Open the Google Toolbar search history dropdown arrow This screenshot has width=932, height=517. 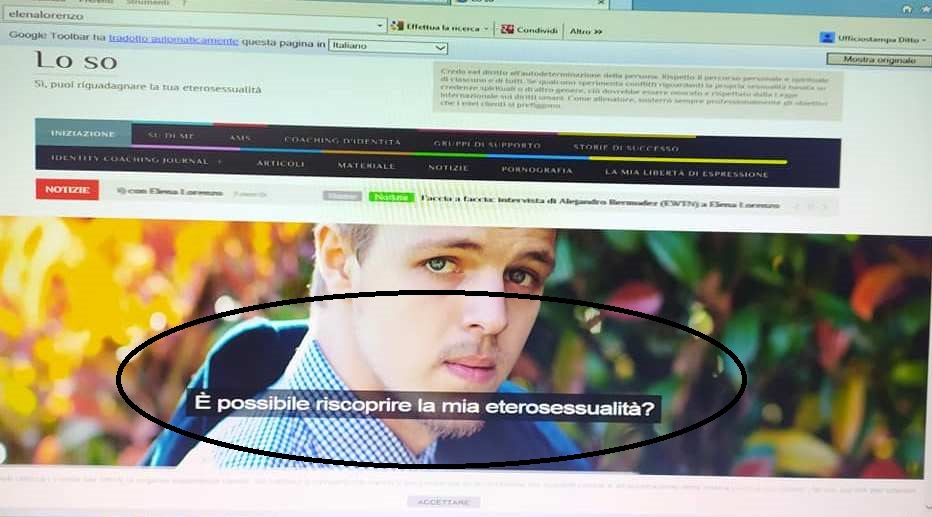(380, 26)
